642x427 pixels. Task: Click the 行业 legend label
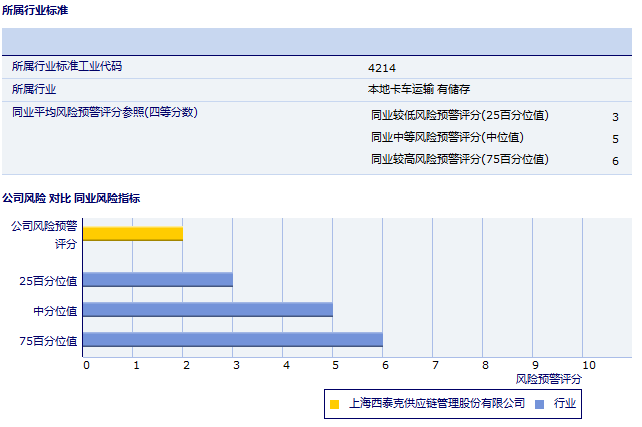point(565,405)
